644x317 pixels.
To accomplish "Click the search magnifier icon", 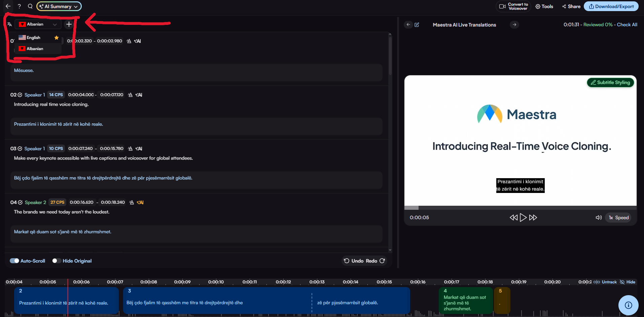I will (30, 6).
